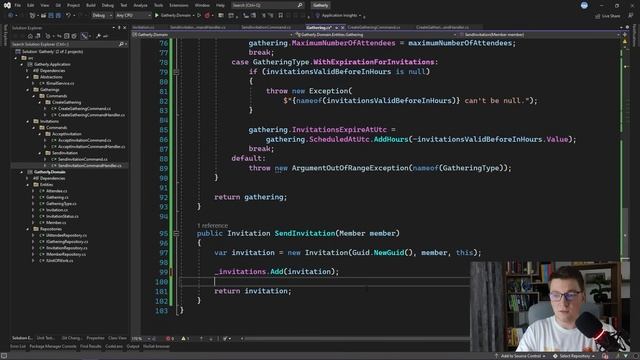
Task: Click the global search magnifier icon
Action: [300, 5]
